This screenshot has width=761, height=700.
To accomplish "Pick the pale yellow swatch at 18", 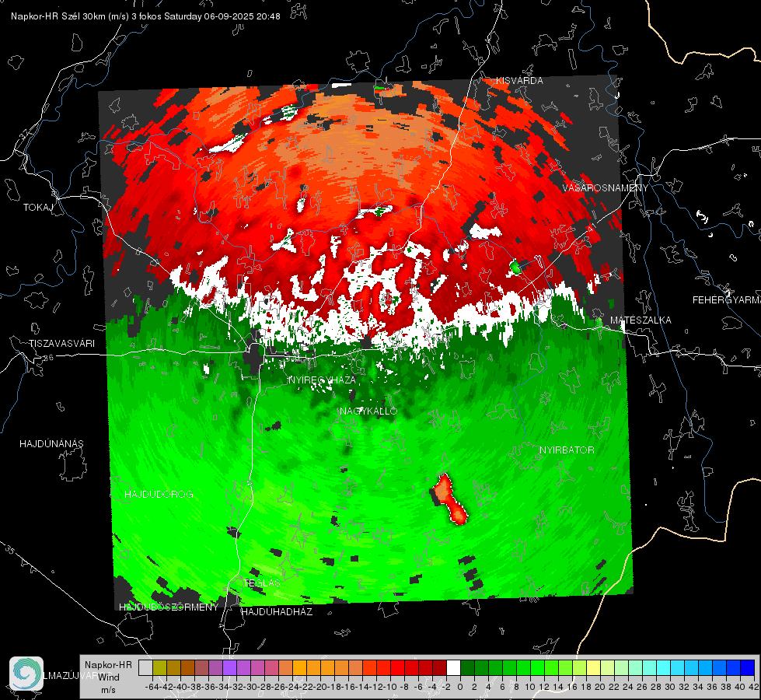I will [x=593, y=667].
